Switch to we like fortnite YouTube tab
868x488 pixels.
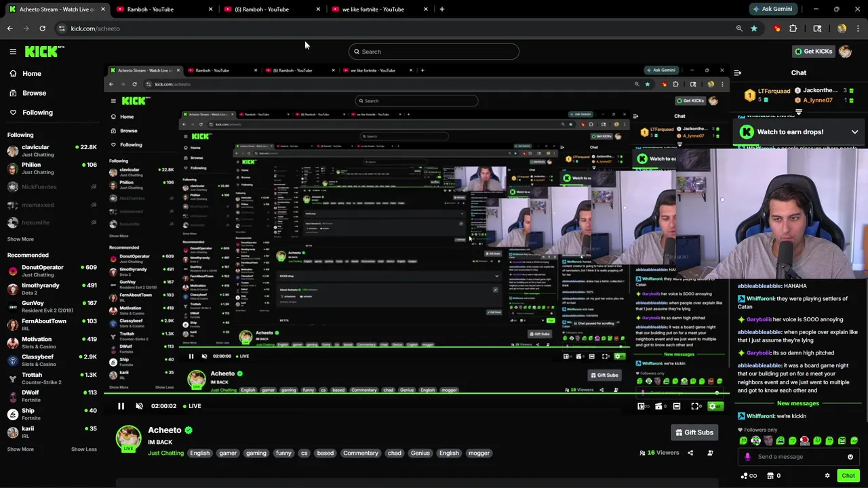380,9
